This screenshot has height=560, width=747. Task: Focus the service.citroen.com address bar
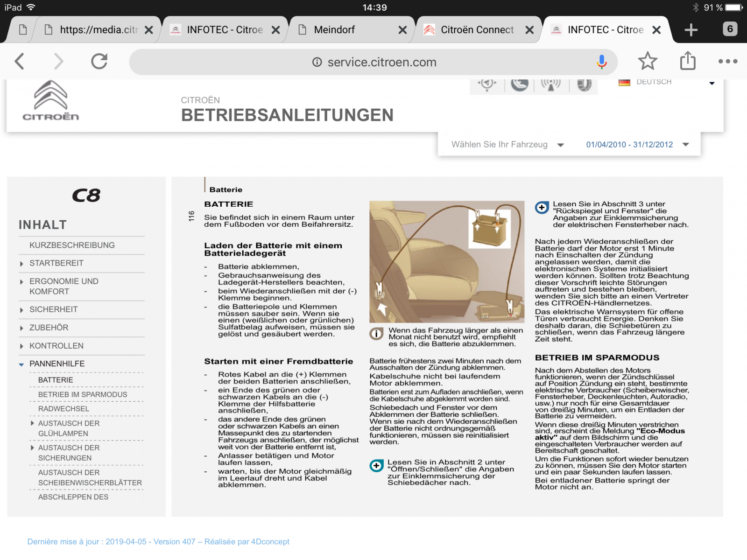(x=373, y=62)
